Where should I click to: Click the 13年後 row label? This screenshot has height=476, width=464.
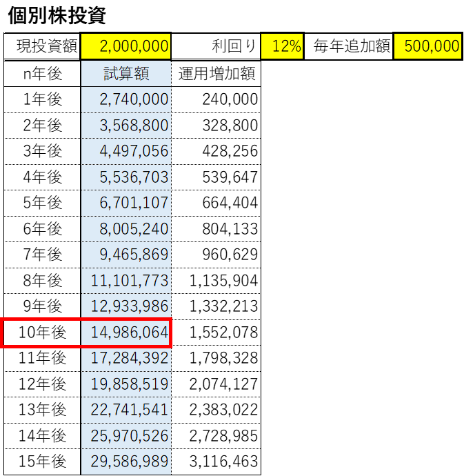pos(42,410)
